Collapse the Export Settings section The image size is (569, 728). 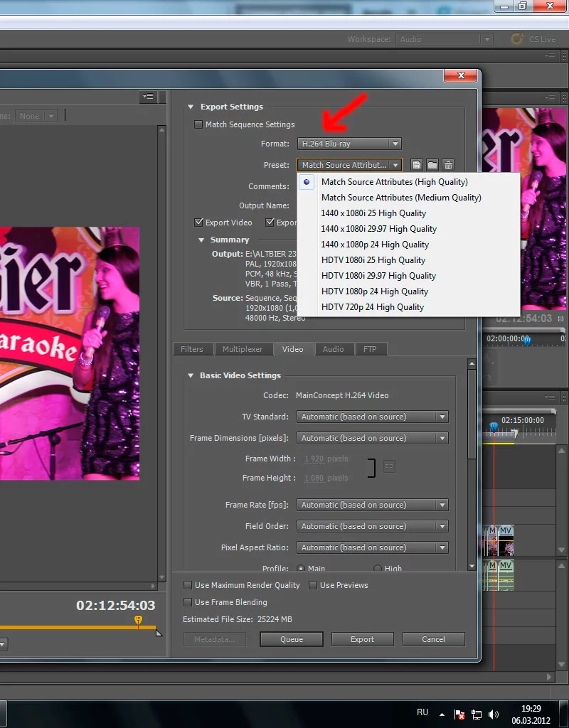pyautogui.click(x=191, y=107)
